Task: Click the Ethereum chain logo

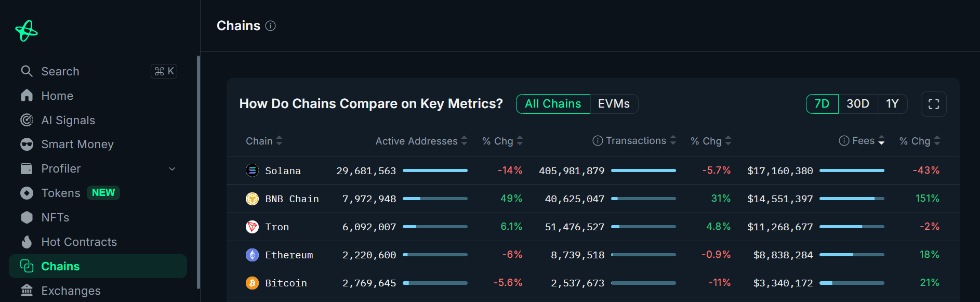Action: click(252, 255)
